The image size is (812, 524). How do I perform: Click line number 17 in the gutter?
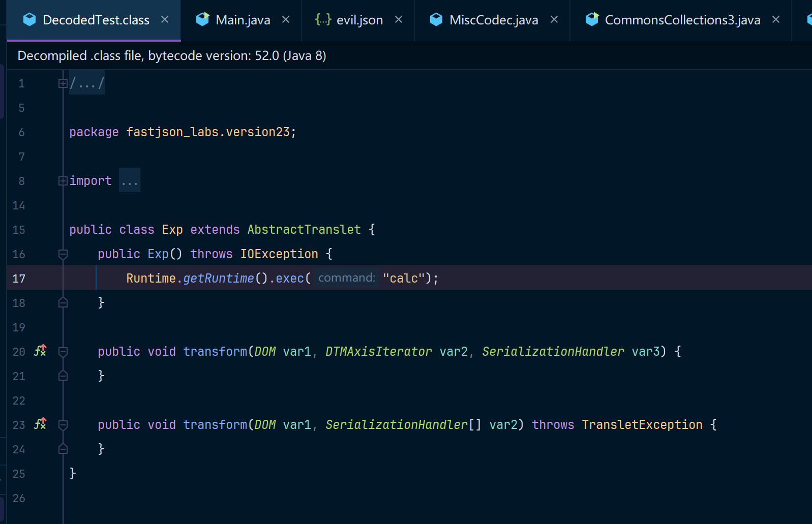click(19, 279)
